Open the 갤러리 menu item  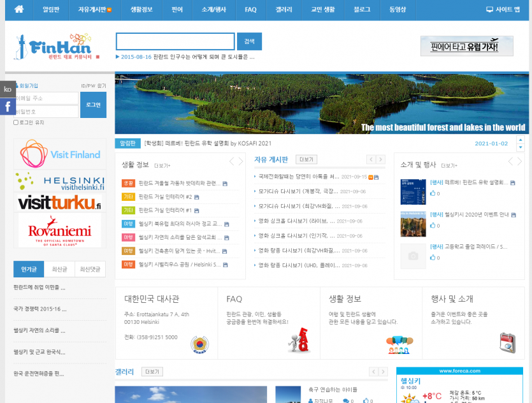[284, 10]
